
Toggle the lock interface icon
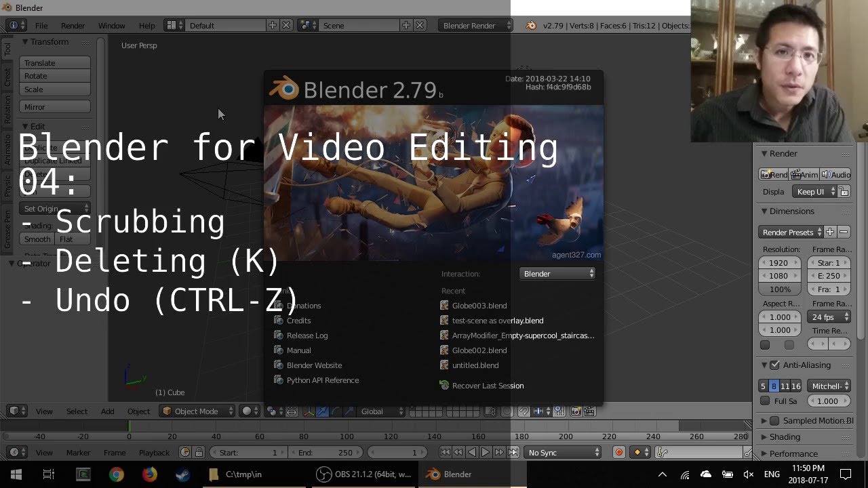point(844,192)
